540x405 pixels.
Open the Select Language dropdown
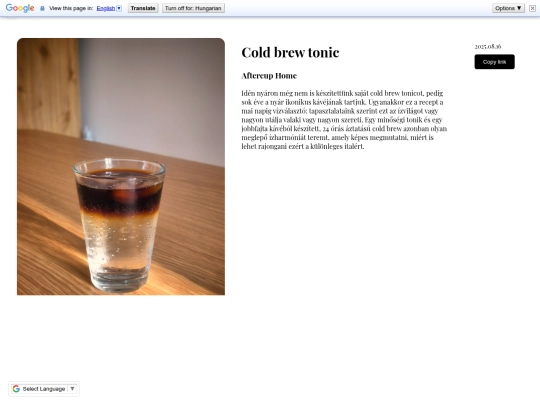44,389
